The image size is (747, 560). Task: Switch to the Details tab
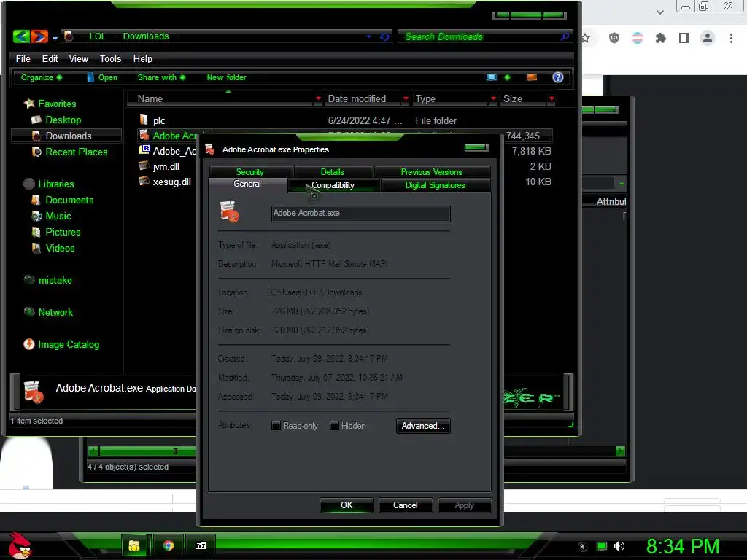[x=333, y=172]
